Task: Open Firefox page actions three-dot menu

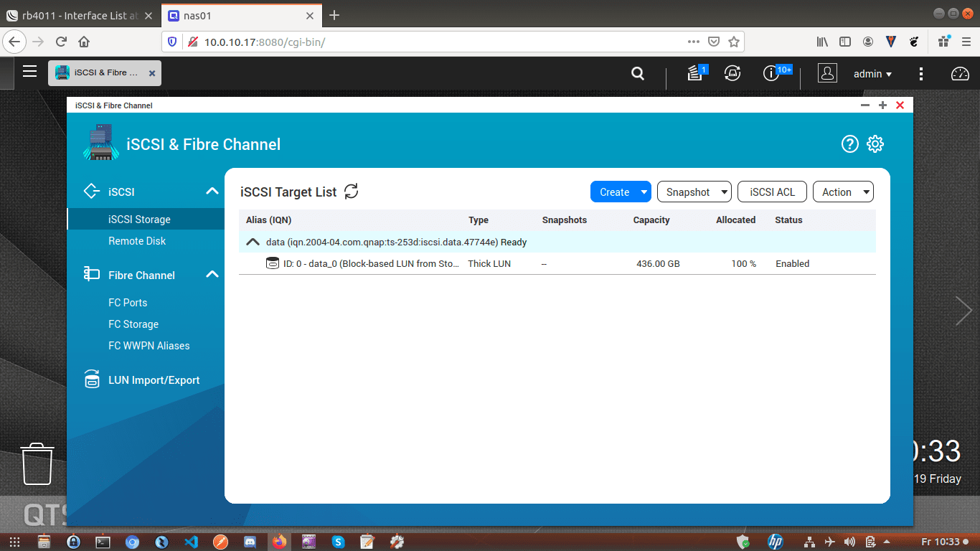Action: pos(693,42)
